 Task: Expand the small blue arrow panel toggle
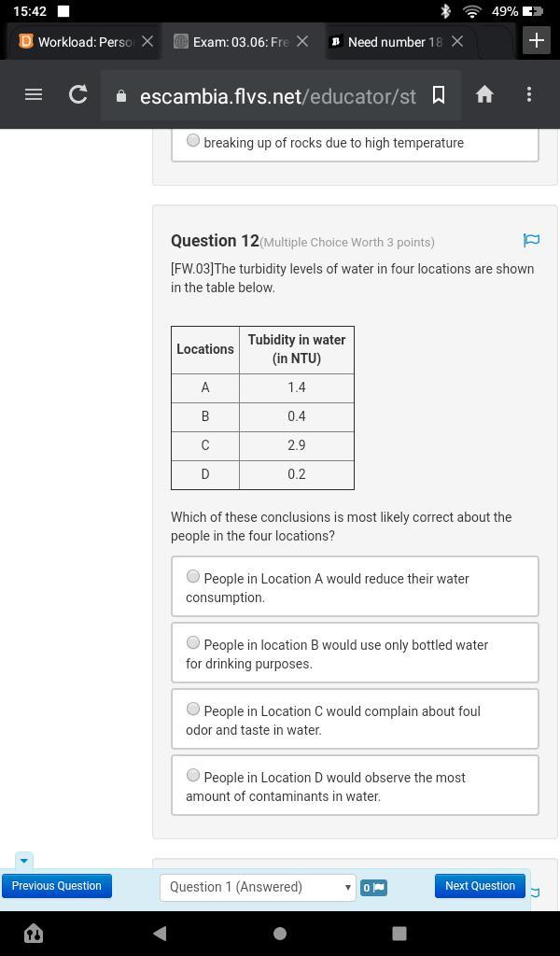click(24, 860)
